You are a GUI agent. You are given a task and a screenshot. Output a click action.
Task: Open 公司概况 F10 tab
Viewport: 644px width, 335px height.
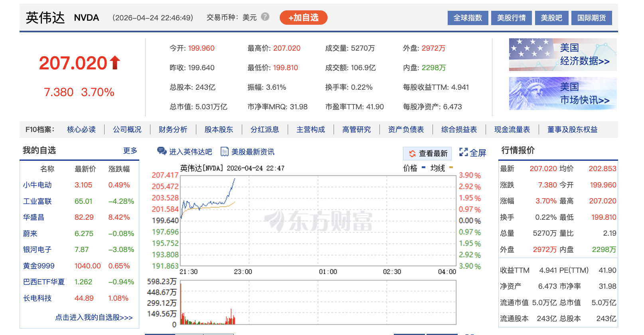(127, 130)
